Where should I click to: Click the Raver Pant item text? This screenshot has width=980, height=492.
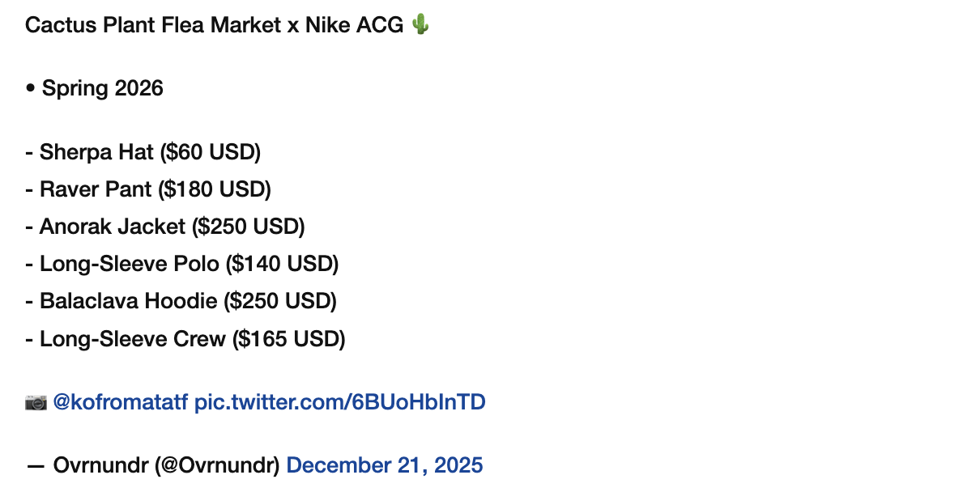coord(95,189)
